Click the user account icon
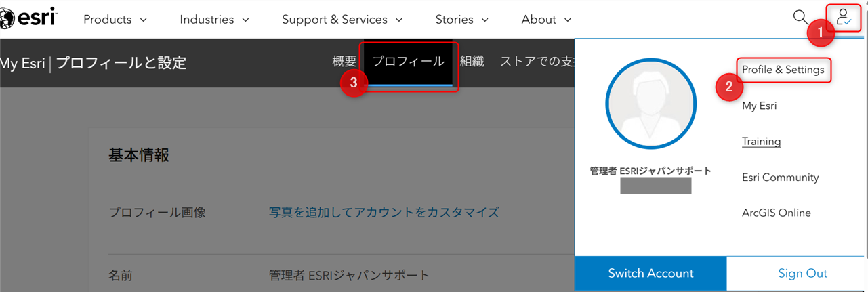Screen dimensions: 868x292 (844, 18)
